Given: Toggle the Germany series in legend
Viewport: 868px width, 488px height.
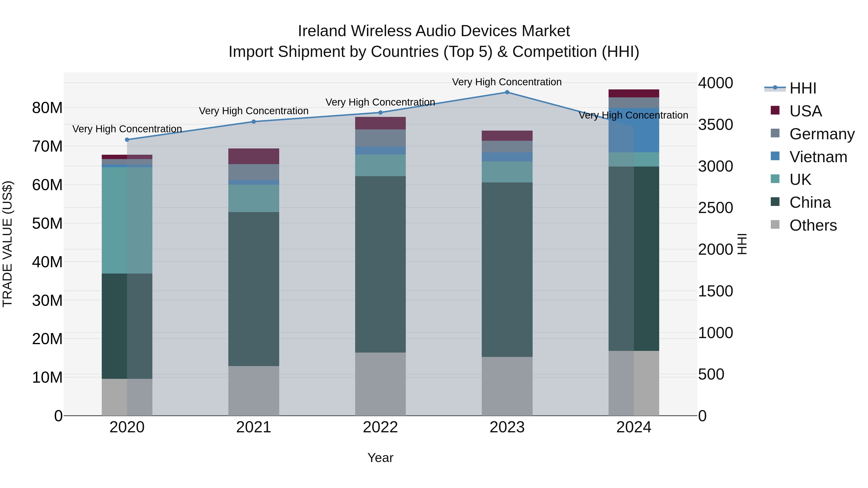Looking at the screenshot, I should point(813,134).
